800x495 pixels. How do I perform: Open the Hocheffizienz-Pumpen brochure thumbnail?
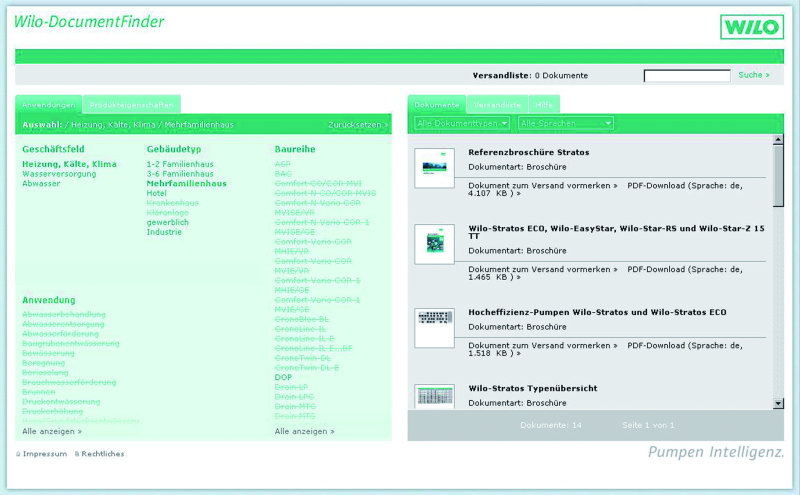pyautogui.click(x=434, y=328)
